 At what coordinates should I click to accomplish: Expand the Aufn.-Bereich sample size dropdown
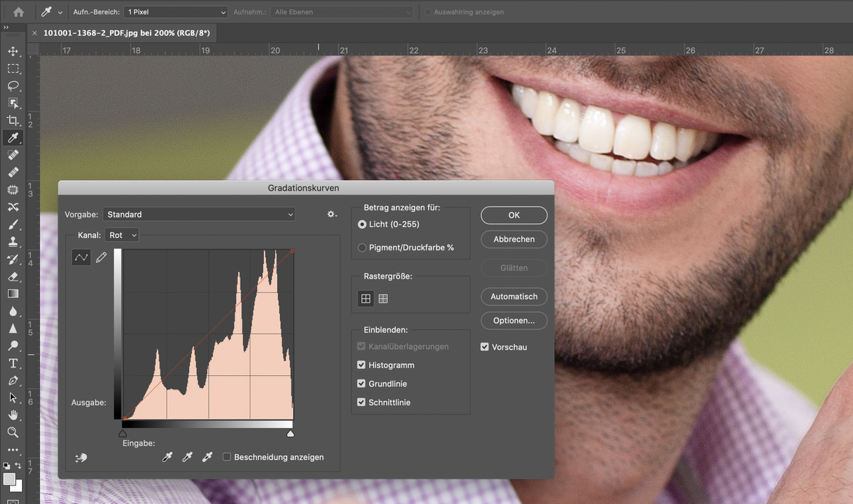(x=175, y=12)
